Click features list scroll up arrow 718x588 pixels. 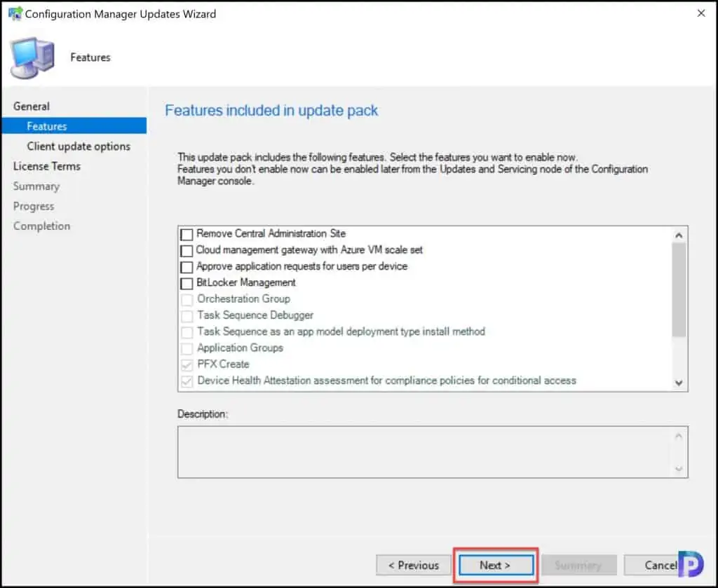pyautogui.click(x=679, y=235)
